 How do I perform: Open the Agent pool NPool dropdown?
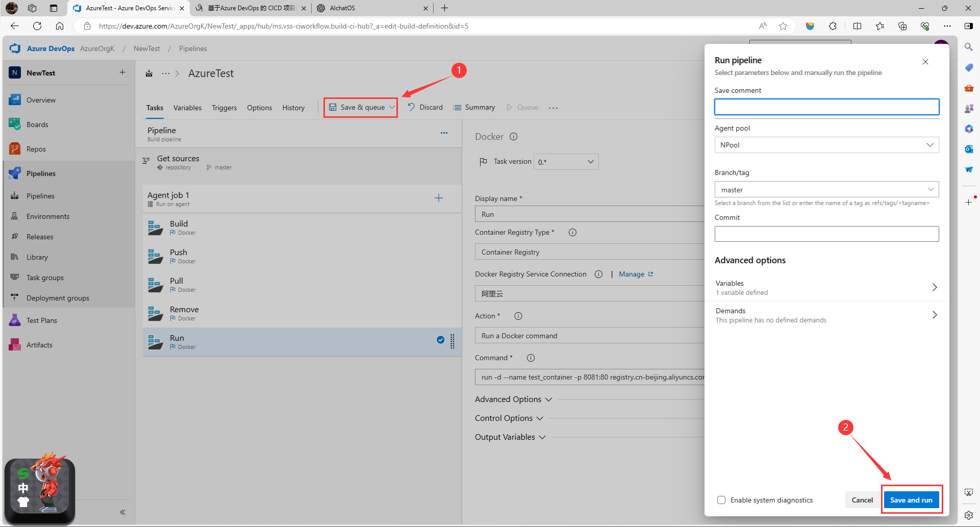click(x=826, y=145)
